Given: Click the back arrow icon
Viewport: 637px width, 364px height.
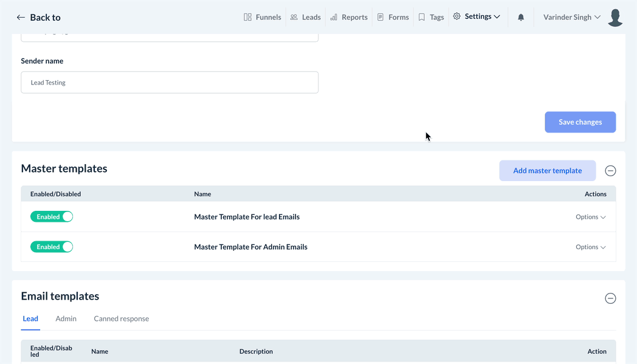Looking at the screenshot, I should point(21,18).
